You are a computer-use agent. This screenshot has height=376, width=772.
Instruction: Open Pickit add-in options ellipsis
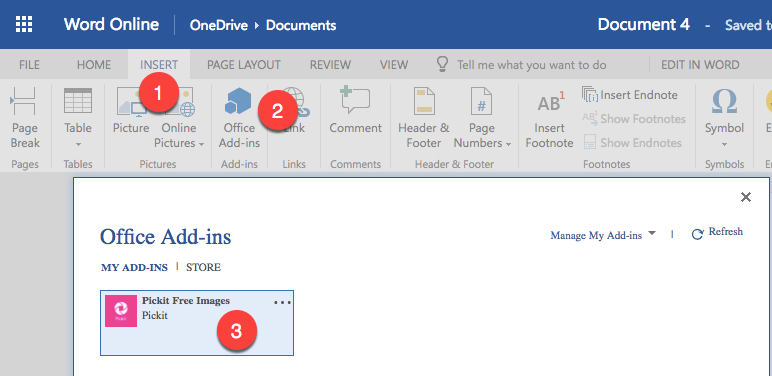coord(282,303)
